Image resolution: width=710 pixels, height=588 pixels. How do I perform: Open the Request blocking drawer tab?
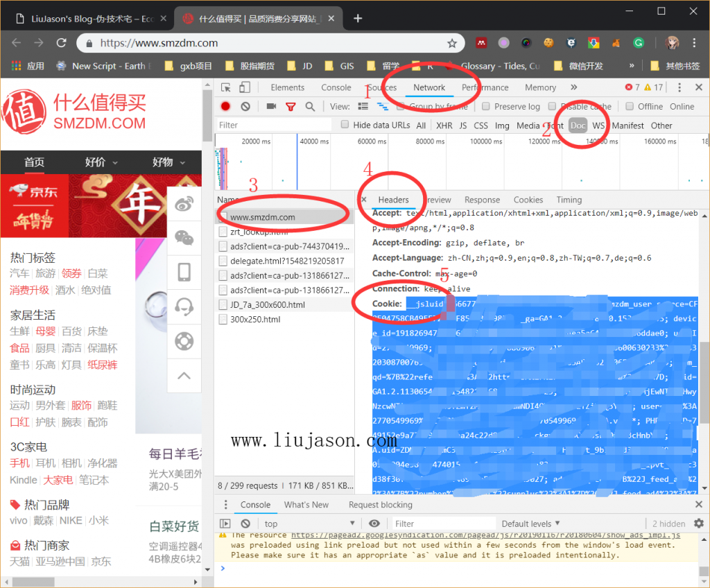coord(381,505)
